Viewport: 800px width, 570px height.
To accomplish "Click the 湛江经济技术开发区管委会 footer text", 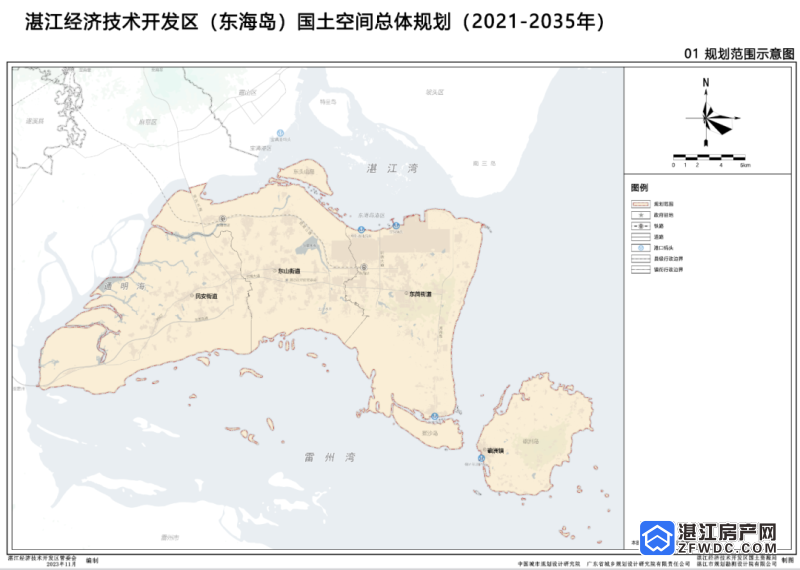I will [41, 559].
